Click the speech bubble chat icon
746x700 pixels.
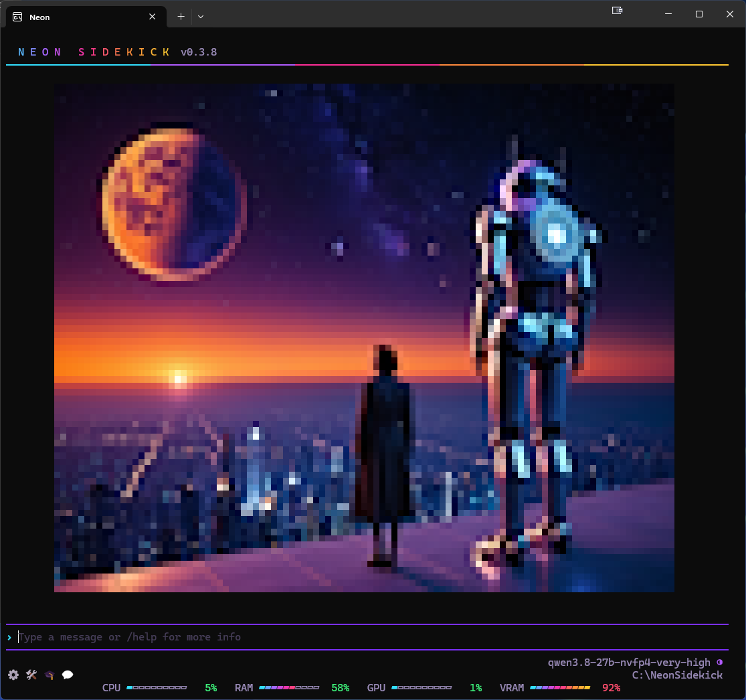(68, 675)
